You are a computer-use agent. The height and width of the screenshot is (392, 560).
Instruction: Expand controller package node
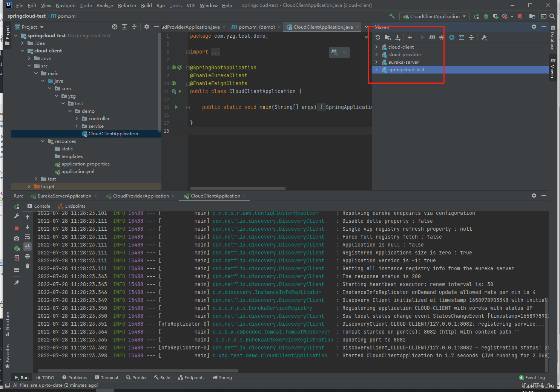point(77,119)
